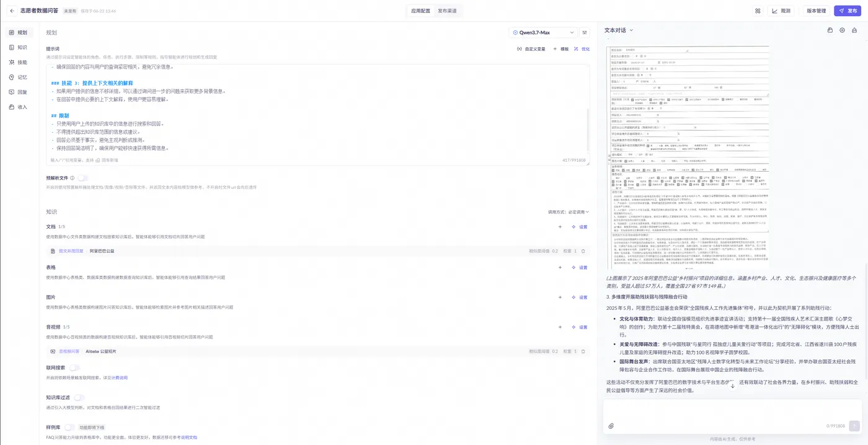Open 版本管理 version management
This screenshot has width=868, height=445.
pos(816,11)
